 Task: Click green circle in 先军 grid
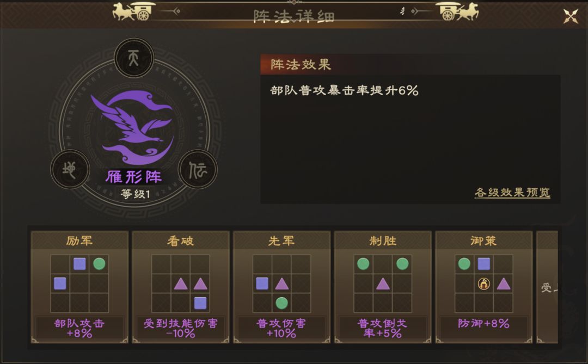click(x=281, y=303)
